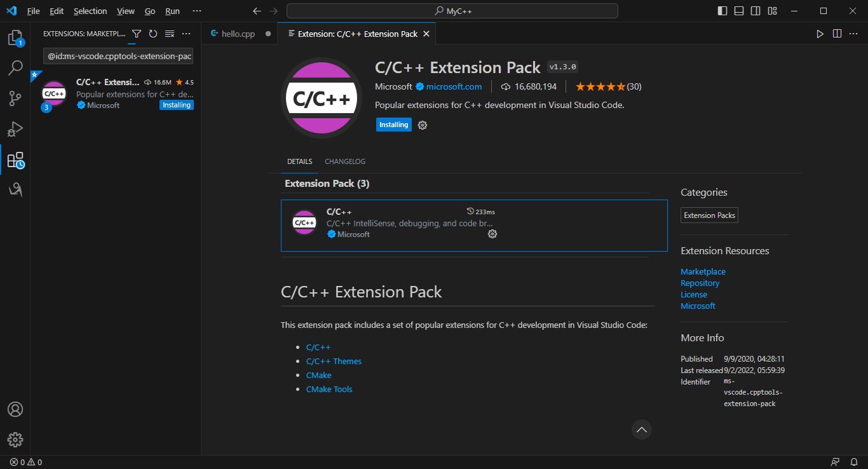Viewport: 868px width, 469px height.
Task: Switch to the CHANGELOG tab
Action: (x=345, y=161)
